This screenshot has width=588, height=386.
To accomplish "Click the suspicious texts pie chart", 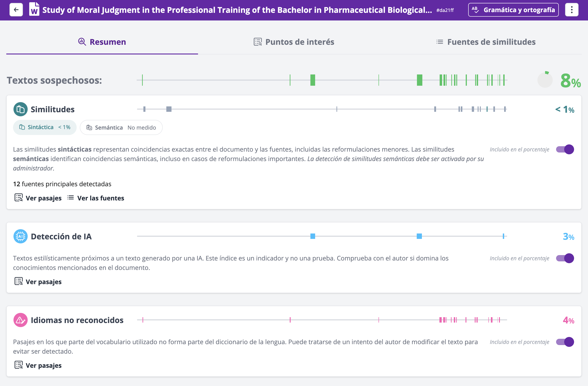I will tap(545, 80).
